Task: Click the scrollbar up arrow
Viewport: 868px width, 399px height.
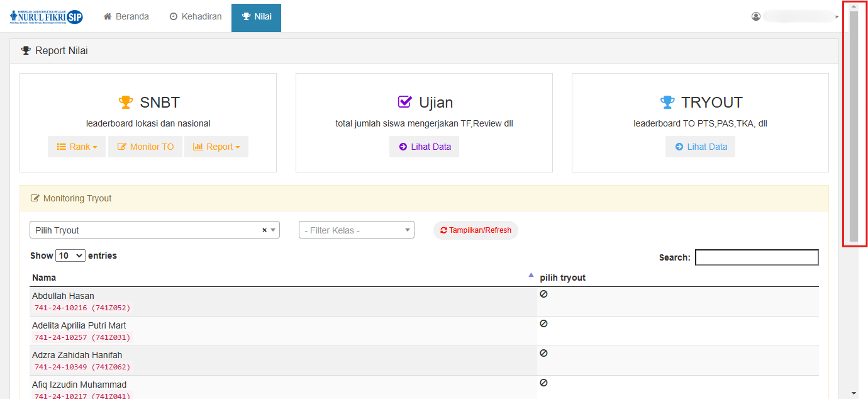Action: 854,7
